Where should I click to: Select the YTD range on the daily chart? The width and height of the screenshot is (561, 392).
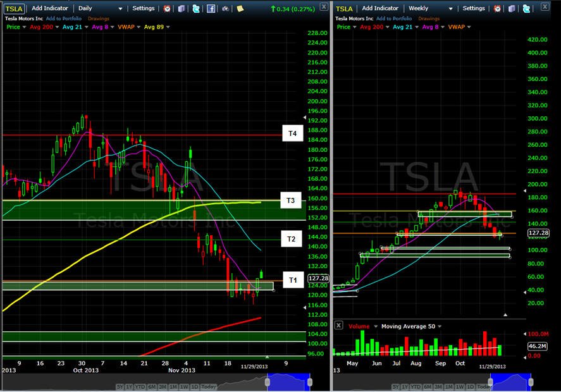140,387
